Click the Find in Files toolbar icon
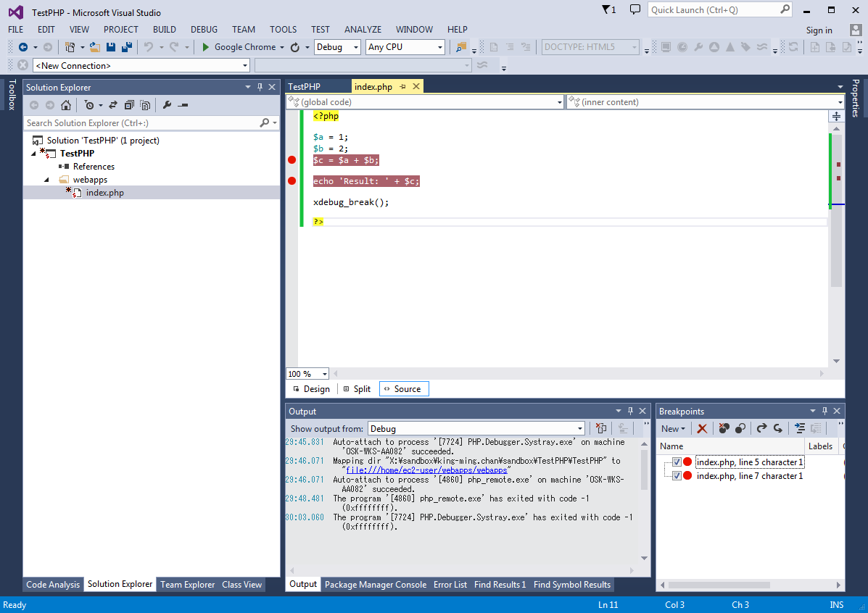Image resolution: width=868 pixels, height=613 pixels. click(461, 47)
